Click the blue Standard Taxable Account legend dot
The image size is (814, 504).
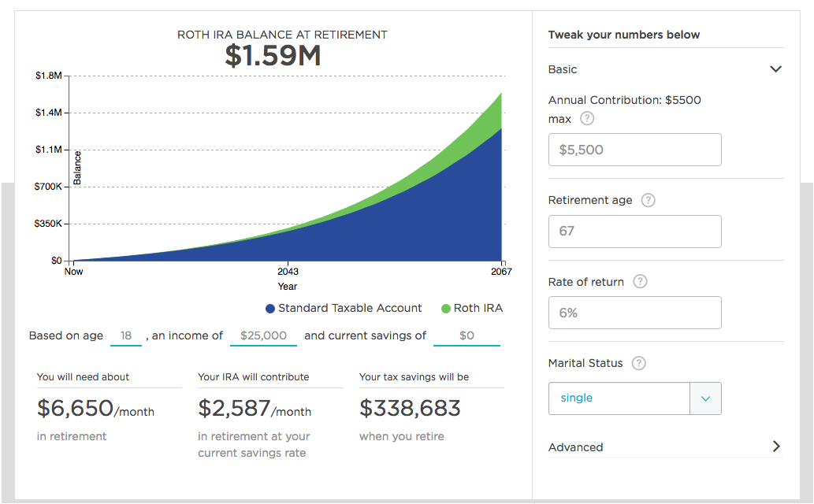point(270,309)
